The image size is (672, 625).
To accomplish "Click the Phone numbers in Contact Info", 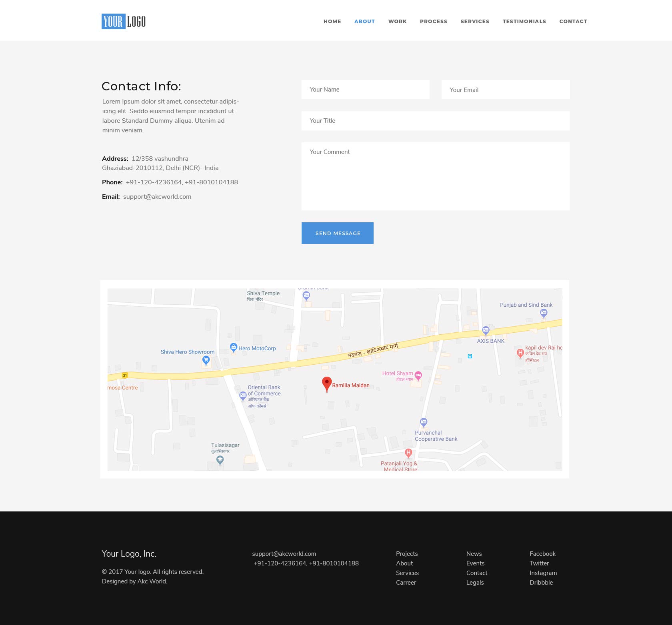I will [182, 182].
